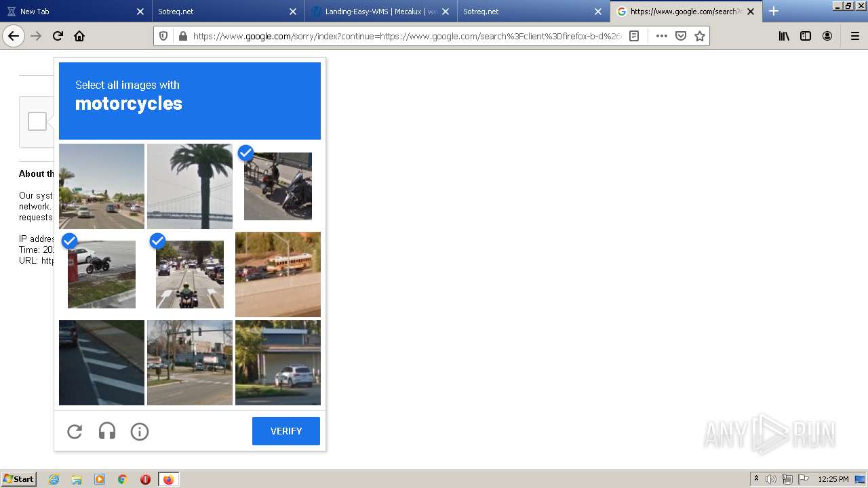
Task: Open network icon in system tray
Action: click(787, 479)
